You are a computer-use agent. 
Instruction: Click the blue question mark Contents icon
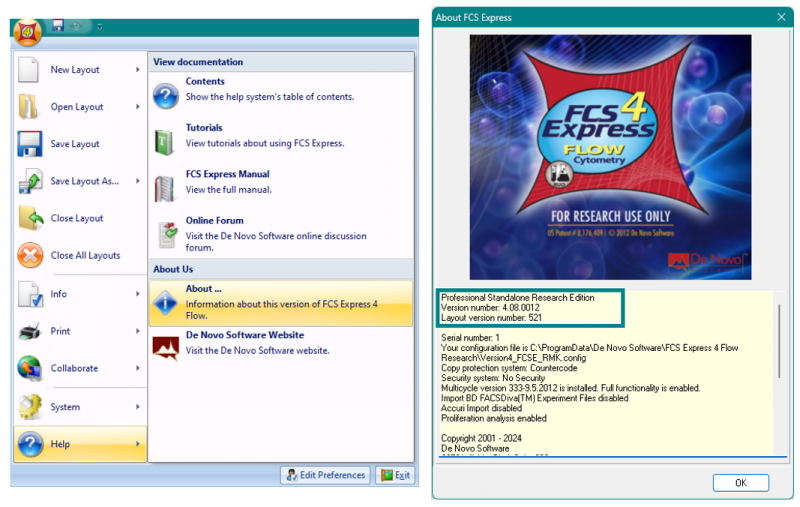[165, 95]
